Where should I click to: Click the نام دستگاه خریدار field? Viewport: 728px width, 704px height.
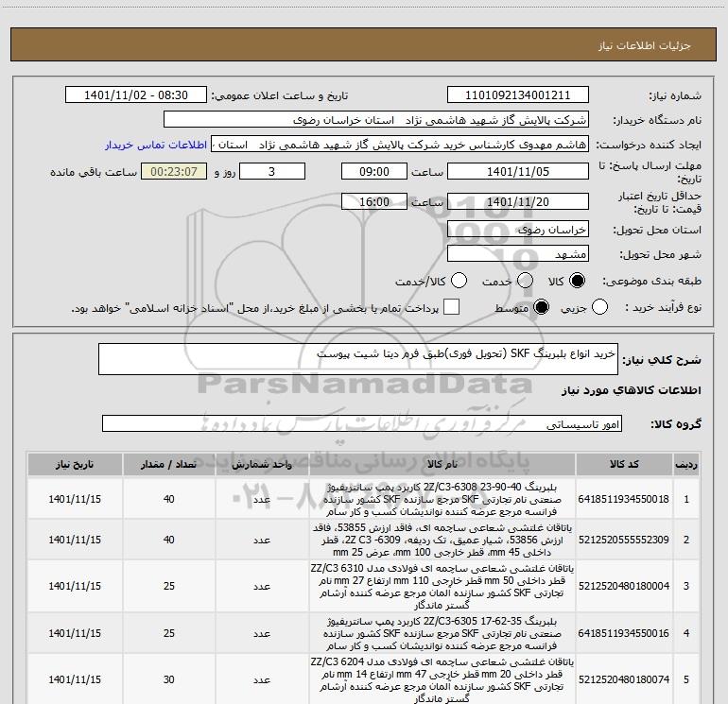[x=375, y=120]
